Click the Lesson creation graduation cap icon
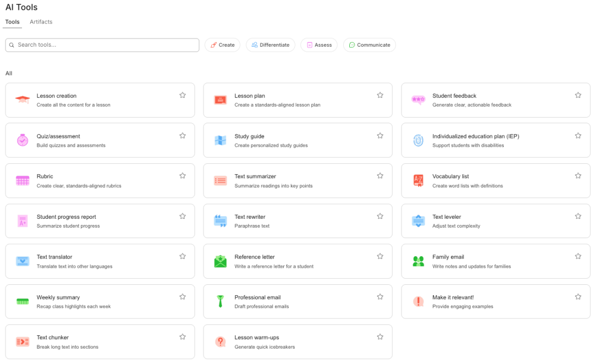This screenshot has height=364, width=594. pyautogui.click(x=23, y=100)
